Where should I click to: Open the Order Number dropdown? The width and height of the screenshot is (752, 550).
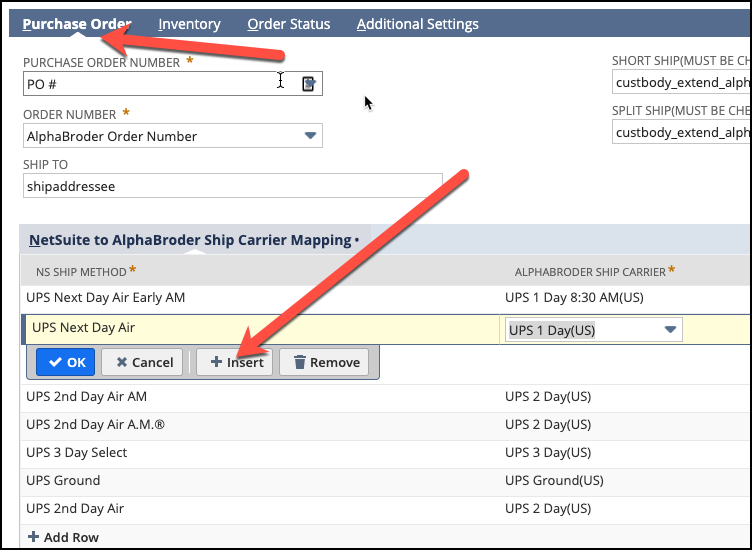coord(310,136)
